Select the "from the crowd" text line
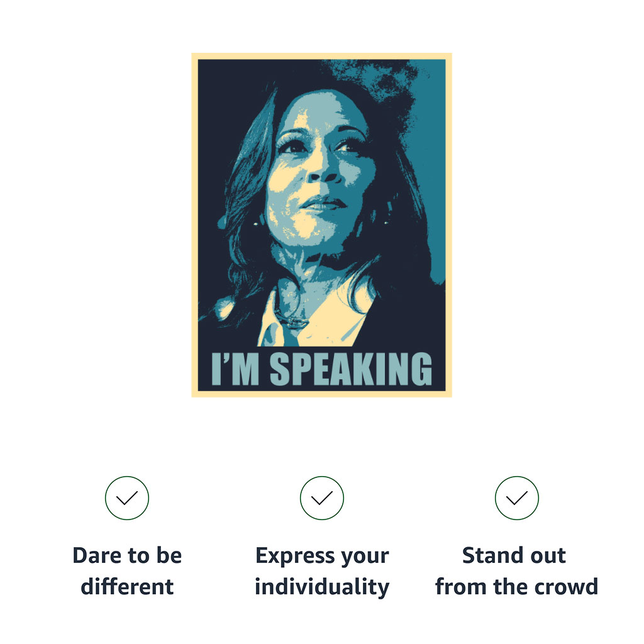 point(517,587)
